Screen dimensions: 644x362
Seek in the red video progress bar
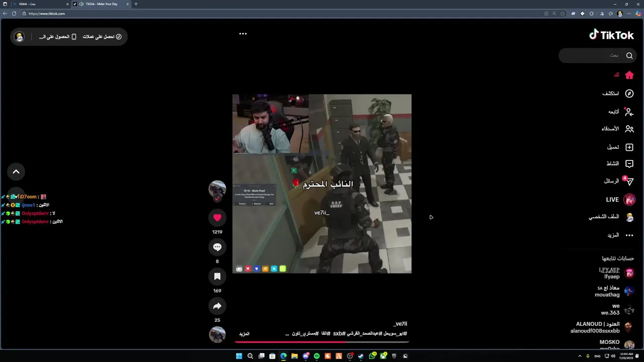coord(322,342)
